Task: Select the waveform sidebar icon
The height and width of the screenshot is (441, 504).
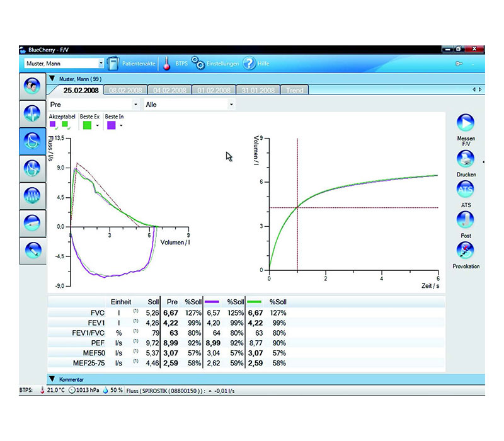Action: click(31, 195)
